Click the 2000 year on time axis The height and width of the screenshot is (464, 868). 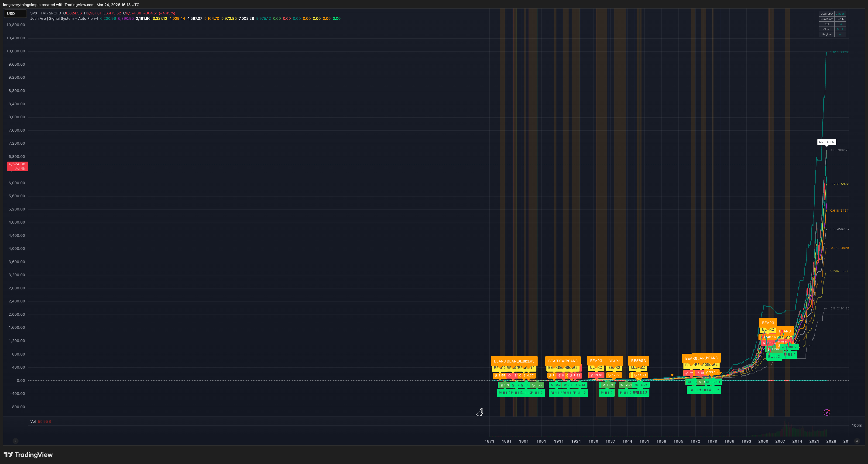pyautogui.click(x=763, y=441)
